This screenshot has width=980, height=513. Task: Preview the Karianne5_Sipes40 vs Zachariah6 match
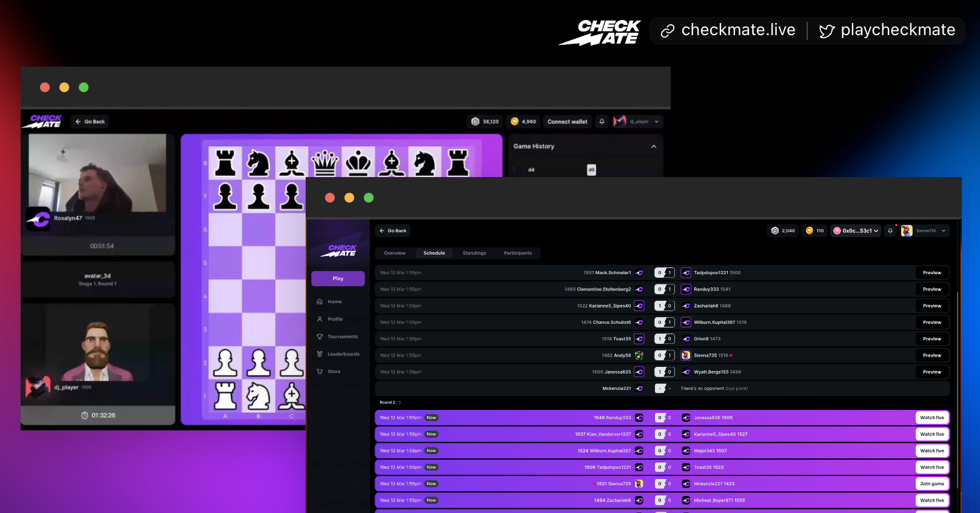pos(932,306)
